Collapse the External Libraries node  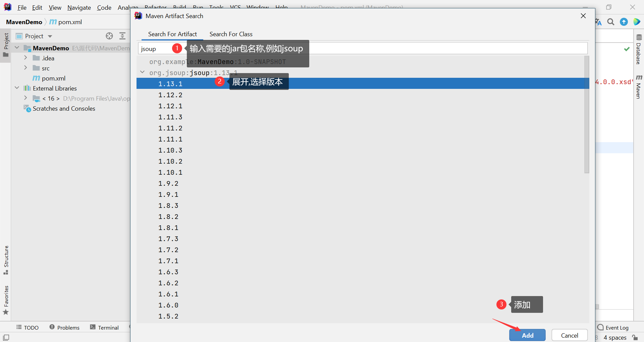(x=17, y=88)
